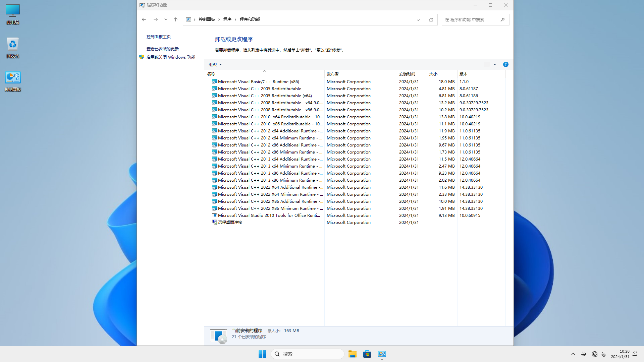Expand the address bar history dropdown
Image resolution: width=644 pixels, height=362 pixels.
coord(418,19)
